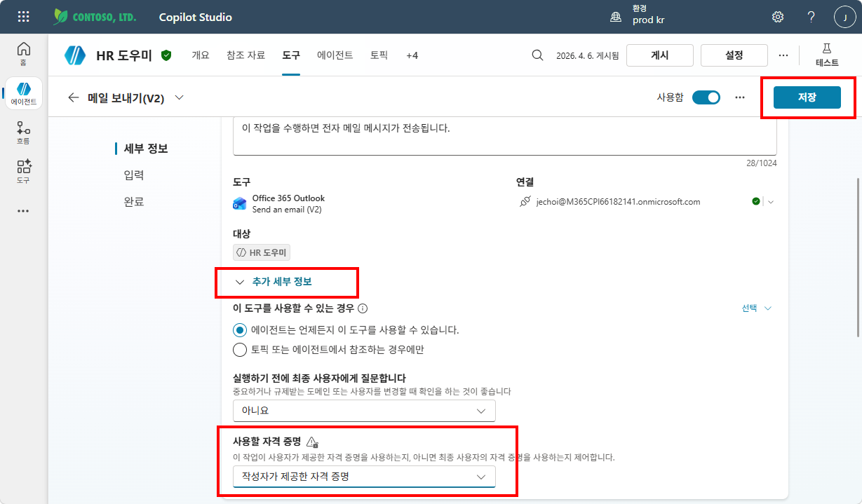Switch to the 도구 tab
862x504 pixels.
click(x=291, y=55)
